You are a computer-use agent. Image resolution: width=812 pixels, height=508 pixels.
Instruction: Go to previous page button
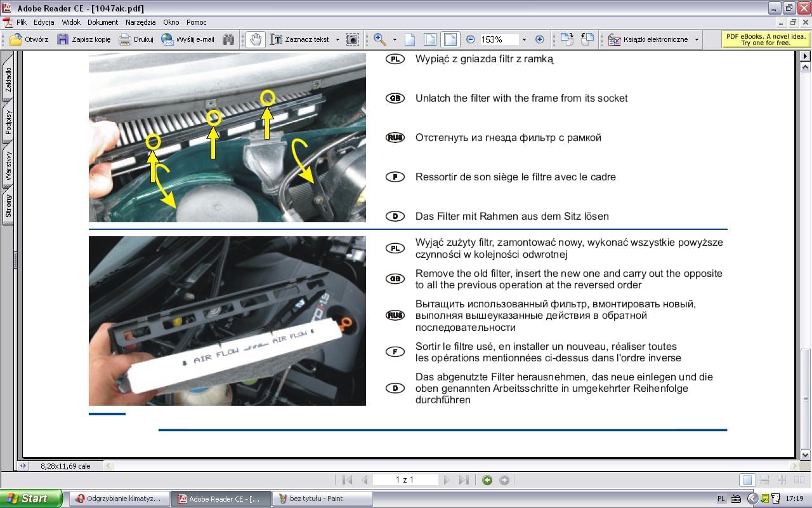(x=364, y=480)
